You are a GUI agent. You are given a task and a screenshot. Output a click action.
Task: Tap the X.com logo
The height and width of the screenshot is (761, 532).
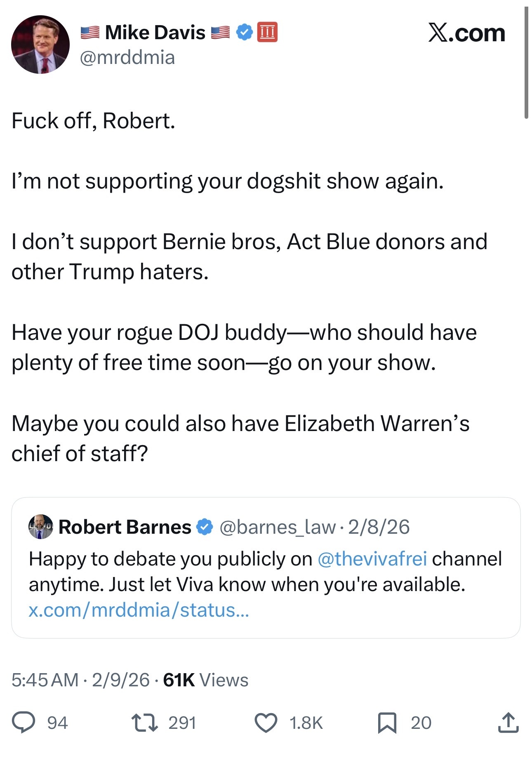[x=466, y=33]
